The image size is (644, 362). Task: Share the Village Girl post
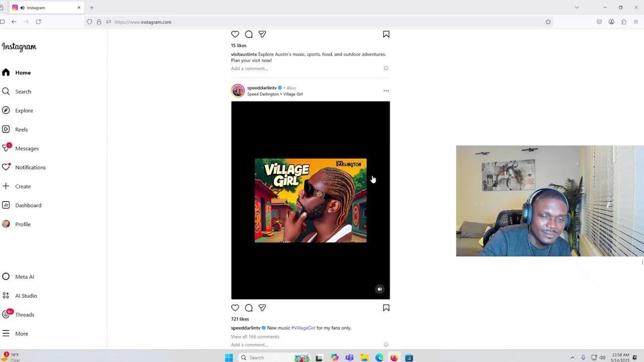click(x=262, y=308)
